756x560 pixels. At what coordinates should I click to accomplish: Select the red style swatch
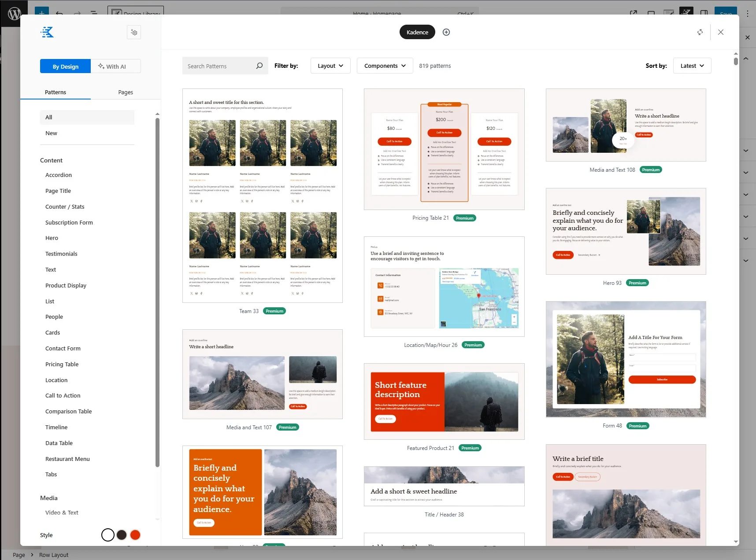(x=135, y=534)
